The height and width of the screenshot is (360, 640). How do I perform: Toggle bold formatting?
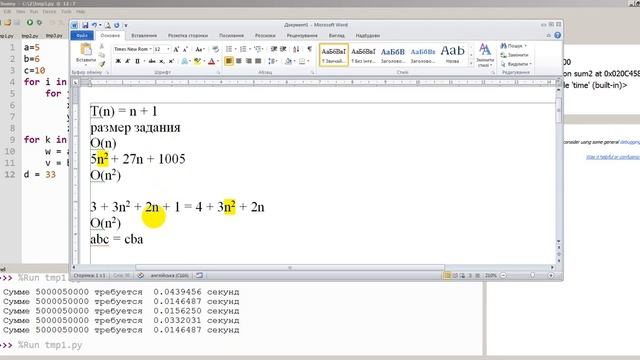click(x=118, y=61)
